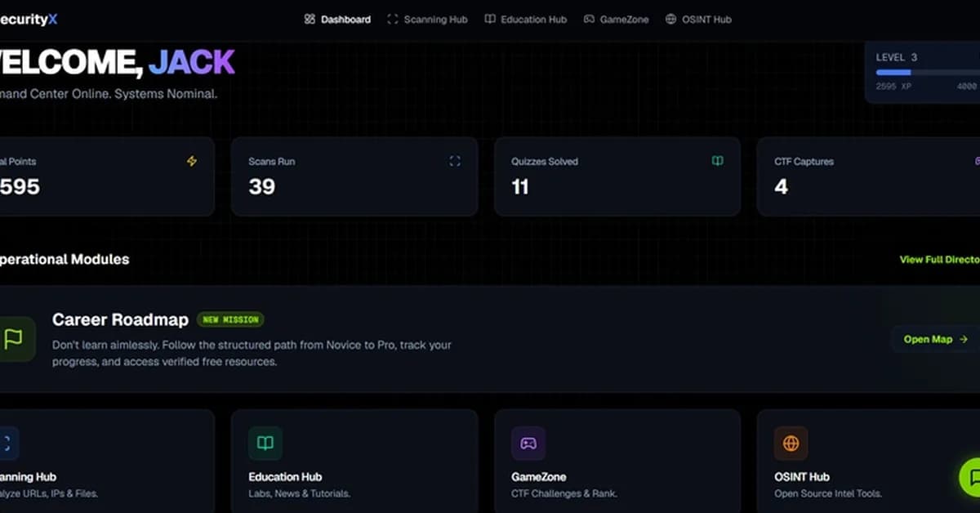Click the Quizzes Solved count 11

519,187
